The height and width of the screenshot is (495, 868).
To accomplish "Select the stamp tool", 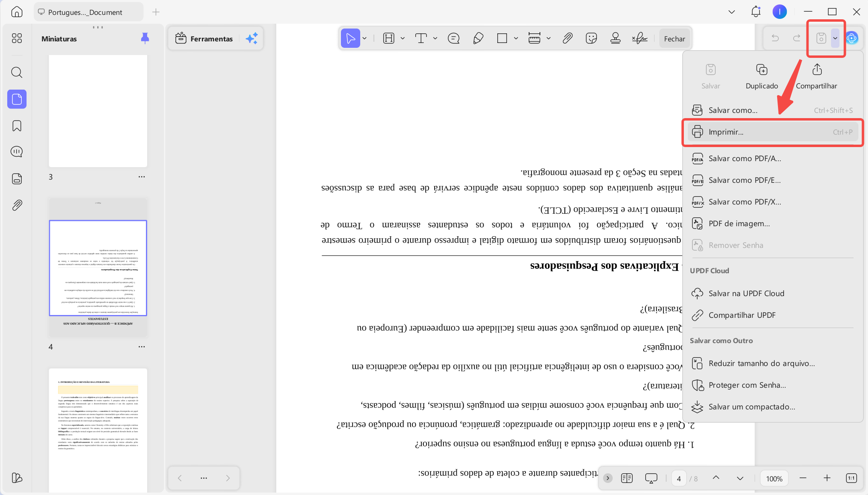I will (615, 38).
